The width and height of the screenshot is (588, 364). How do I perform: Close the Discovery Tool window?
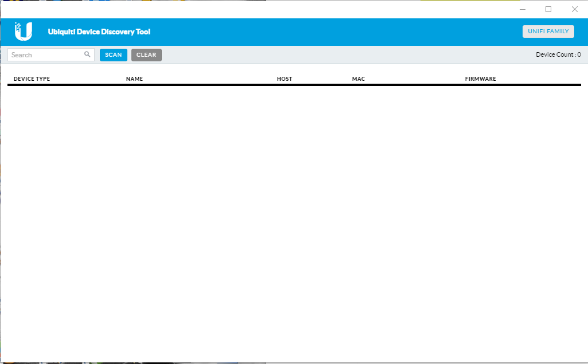pyautogui.click(x=574, y=9)
